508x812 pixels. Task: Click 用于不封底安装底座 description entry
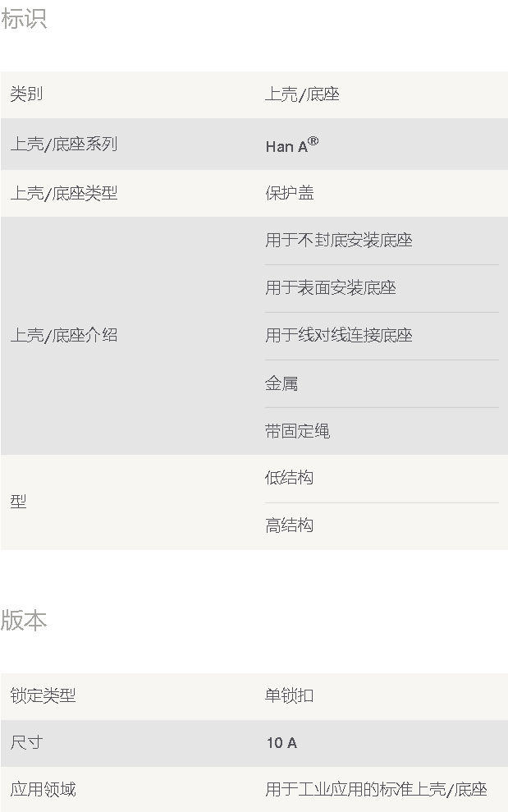click(x=339, y=241)
